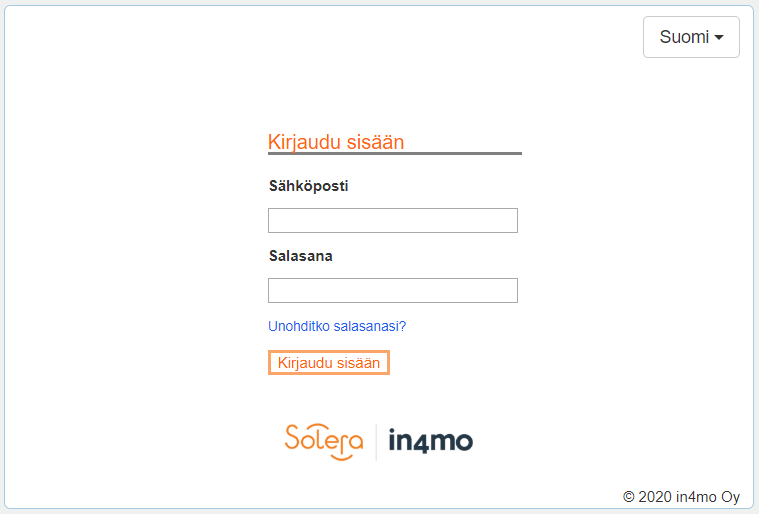Click the orange Solera logo
The width and height of the screenshot is (759, 514).
323,441
